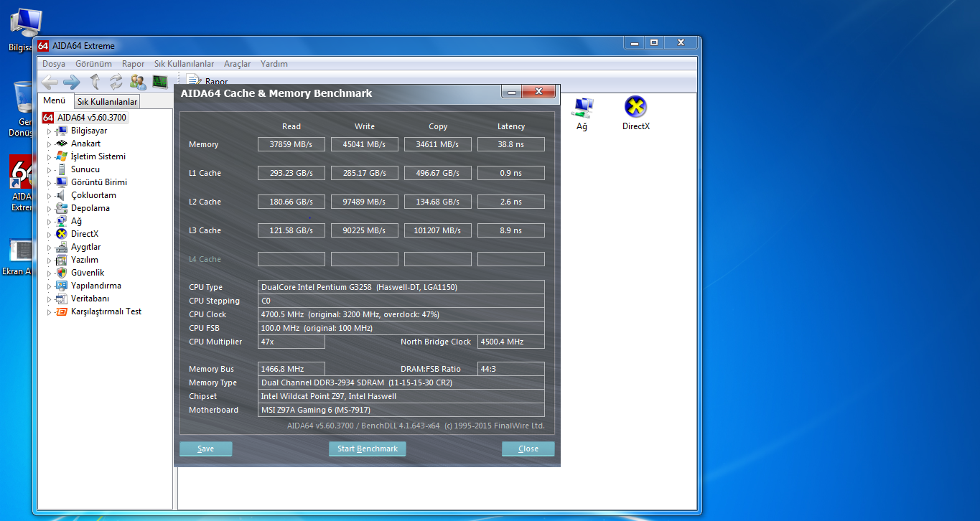Click the CPU Clock value 4700.5 MHz
This screenshot has height=521, width=980.
coord(401,314)
